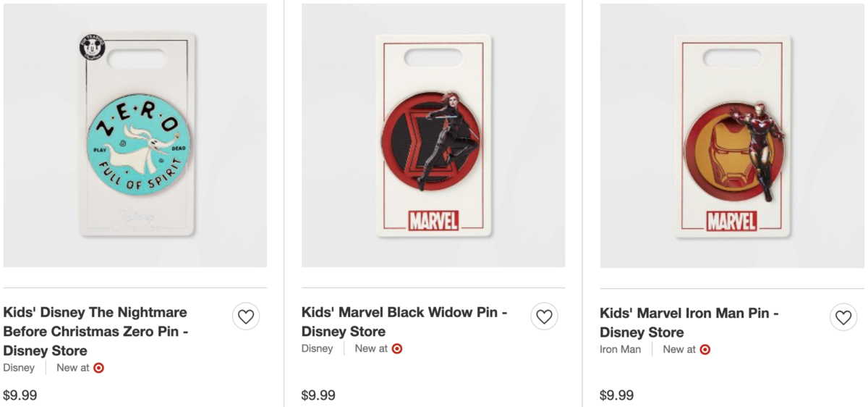868x407 pixels.
Task: Click Target logo under Iron Man Pin
Action: pyautogui.click(x=705, y=350)
